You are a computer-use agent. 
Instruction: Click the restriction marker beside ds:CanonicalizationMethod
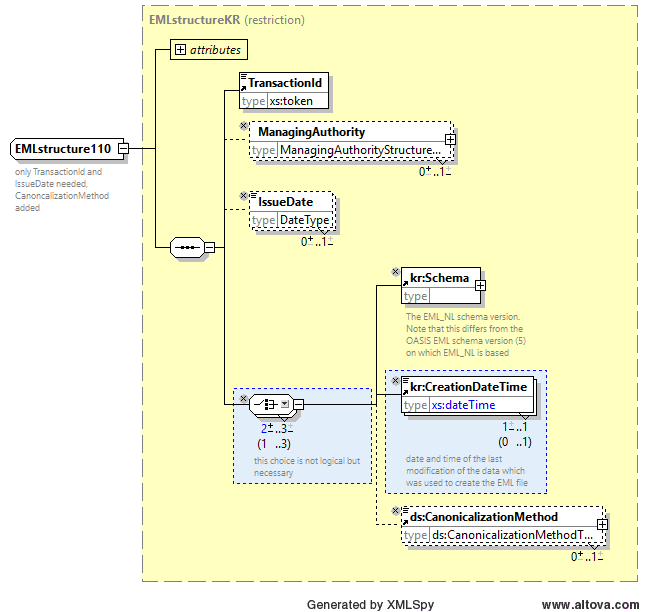(x=395, y=511)
